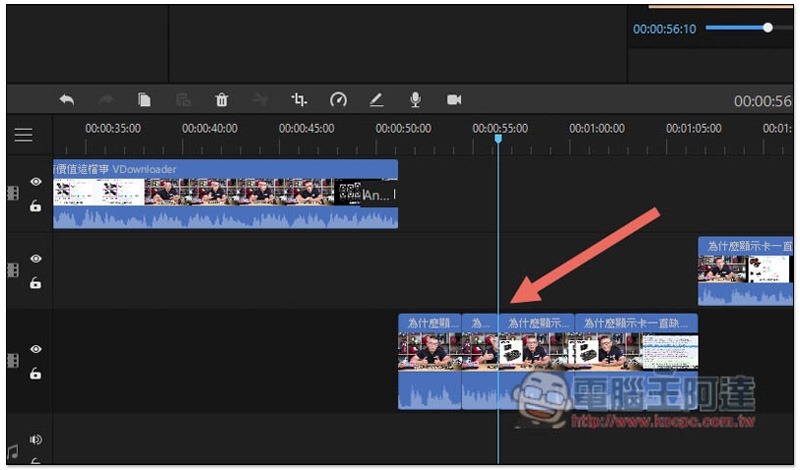Viewport: 800px width, 470px height.
Task: Select the crop tool icon
Action: (x=299, y=100)
